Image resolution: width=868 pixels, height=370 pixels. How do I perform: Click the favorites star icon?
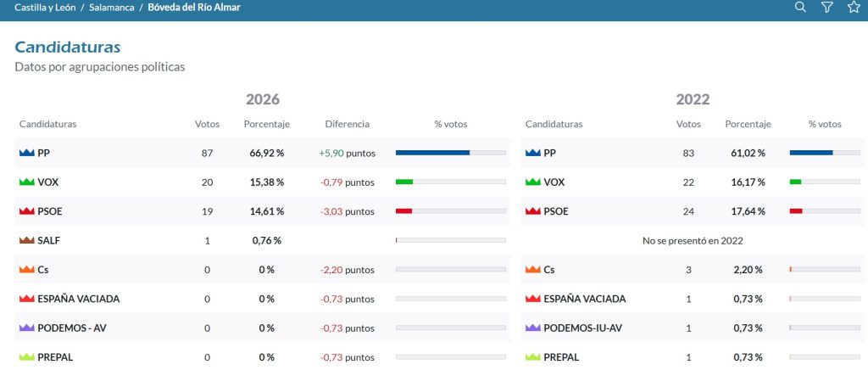pos(854,7)
